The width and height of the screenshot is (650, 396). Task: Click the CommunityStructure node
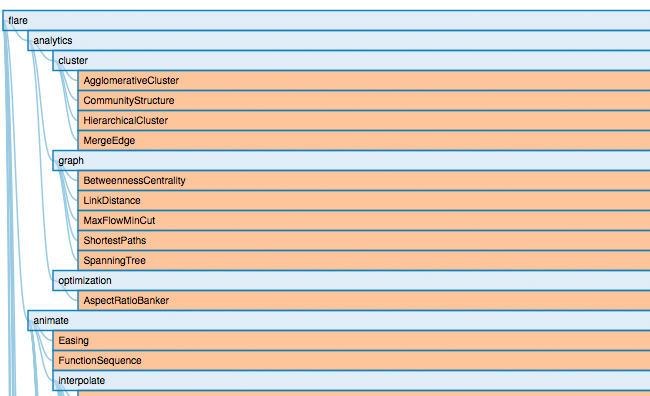[x=364, y=100]
